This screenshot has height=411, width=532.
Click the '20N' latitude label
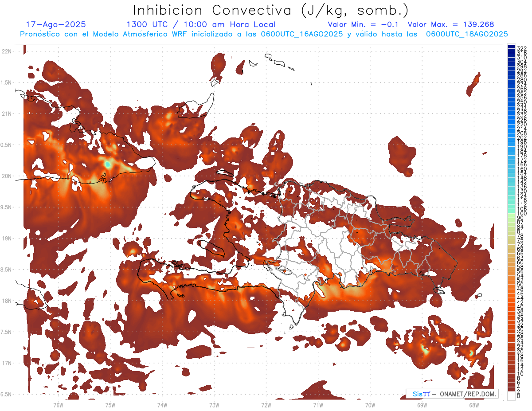tap(7, 176)
